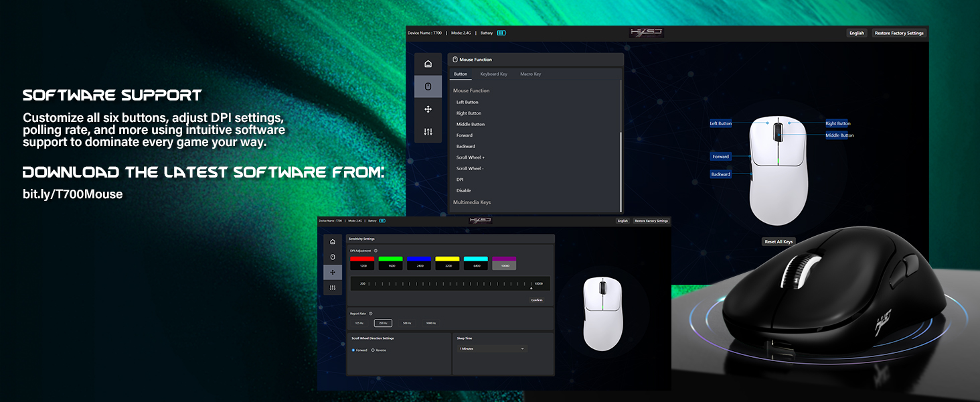Select the Reverse scroll wheel direction radio button
The width and height of the screenshot is (980, 402).
coord(373,350)
